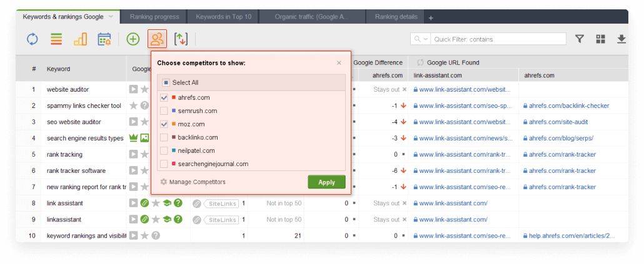The height and width of the screenshot is (264, 644).
Task: Open ahrefs.com/backlink-checker URL link
Action: (x=569, y=105)
